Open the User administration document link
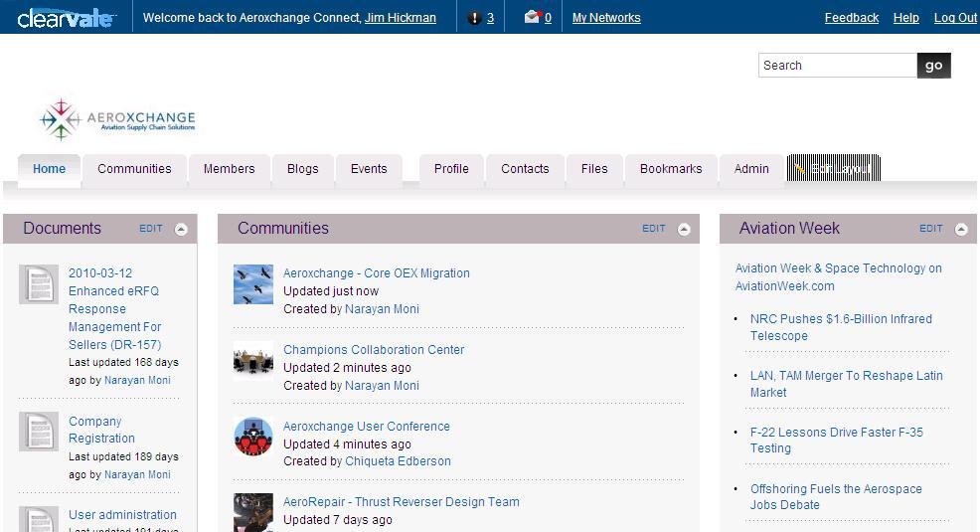 coord(122,514)
